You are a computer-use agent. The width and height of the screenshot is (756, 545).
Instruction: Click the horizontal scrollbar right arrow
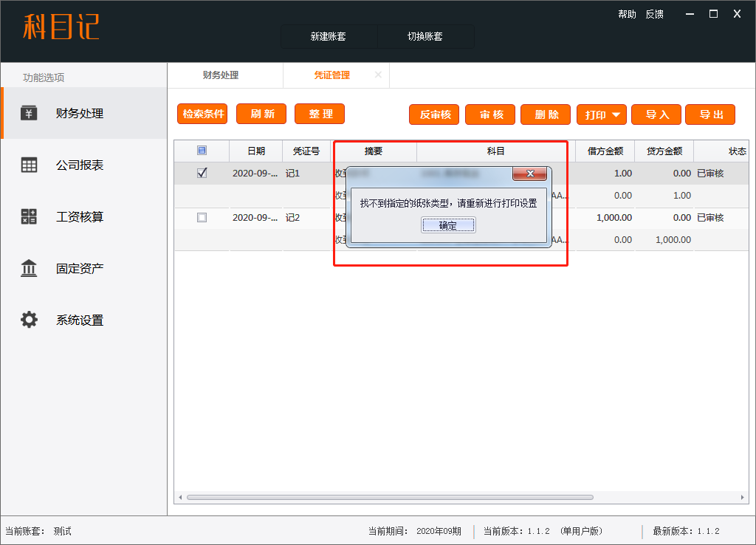(x=743, y=497)
